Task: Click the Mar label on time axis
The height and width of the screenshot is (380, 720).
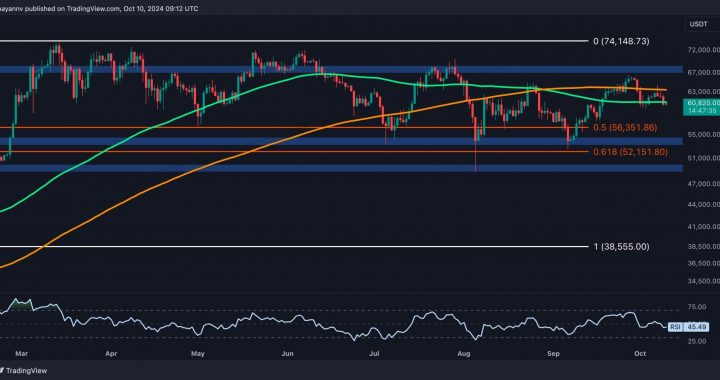Action: 21,354
